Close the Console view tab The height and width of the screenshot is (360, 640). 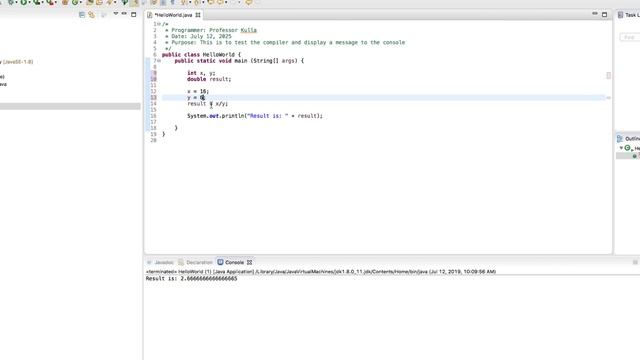[x=249, y=262]
